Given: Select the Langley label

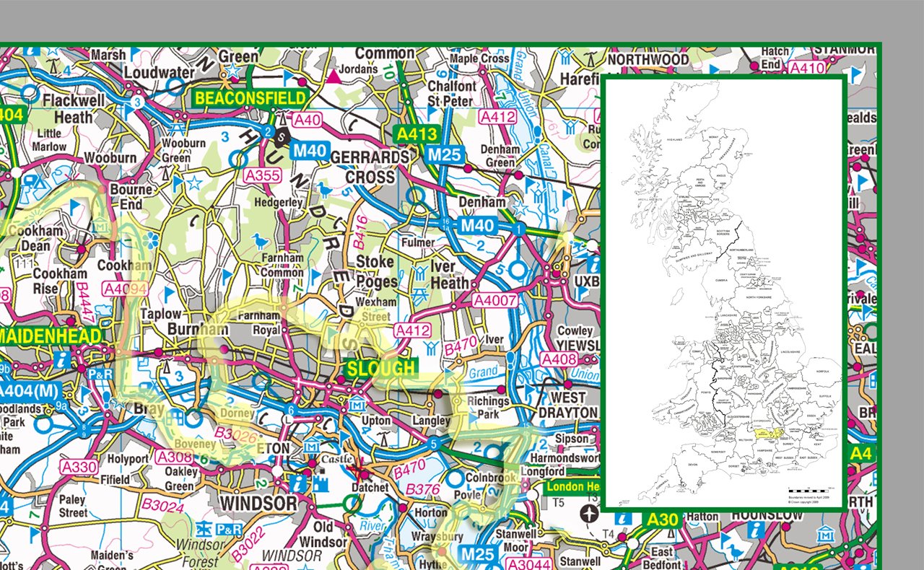Looking at the screenshot, I should tap(432, 421).
